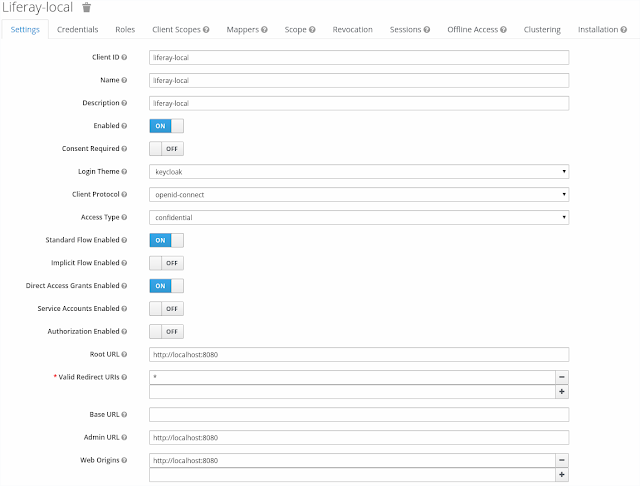This screenshot has height=486, width=640.
Task: Open help icon beside Enabled label
Action: point(124,126)
